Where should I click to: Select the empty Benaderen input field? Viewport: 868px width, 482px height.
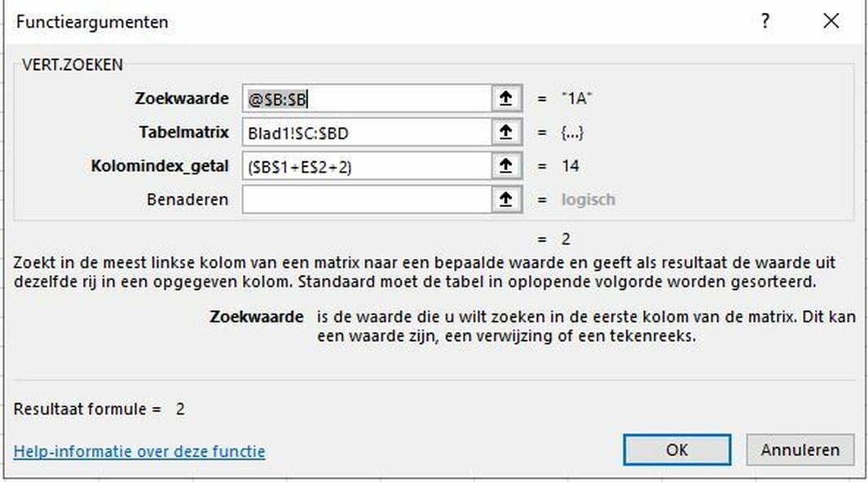[367, 200]
